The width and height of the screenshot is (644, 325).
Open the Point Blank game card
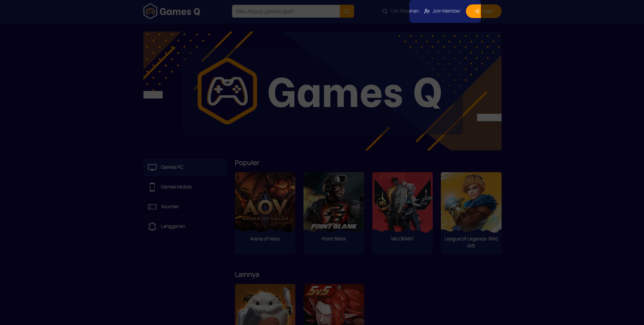334,213
